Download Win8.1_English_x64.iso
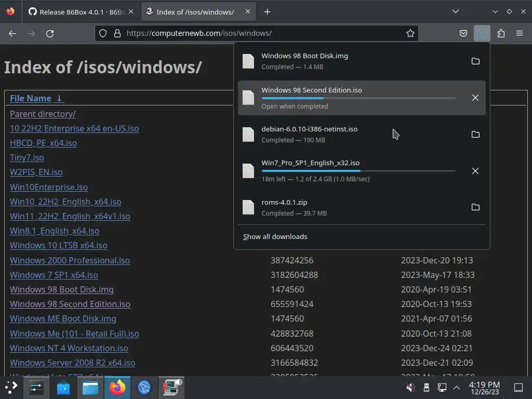Image resolution: width=532 pixels, height=399 pixels. click(55, 231)
